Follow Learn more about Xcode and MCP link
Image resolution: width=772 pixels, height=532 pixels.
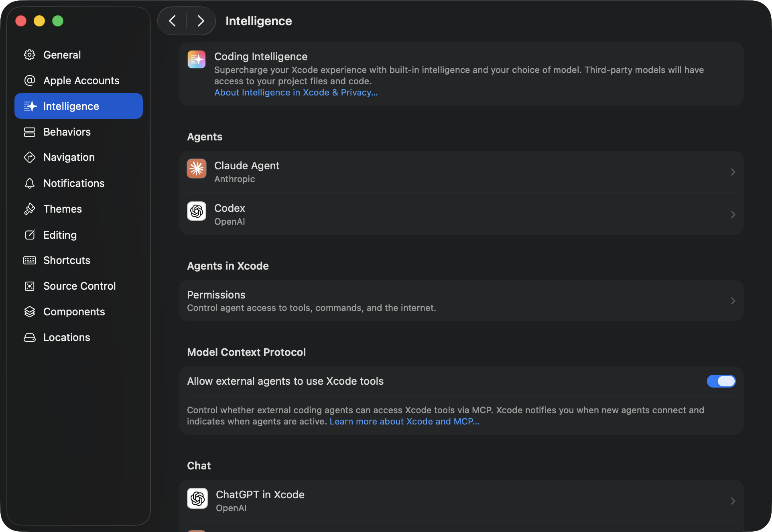coord(404,421)
